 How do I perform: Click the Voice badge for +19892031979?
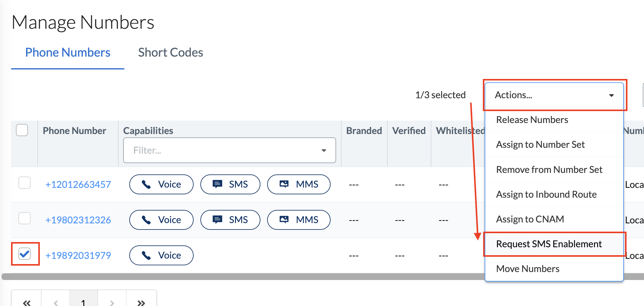(x=161, y=255)
